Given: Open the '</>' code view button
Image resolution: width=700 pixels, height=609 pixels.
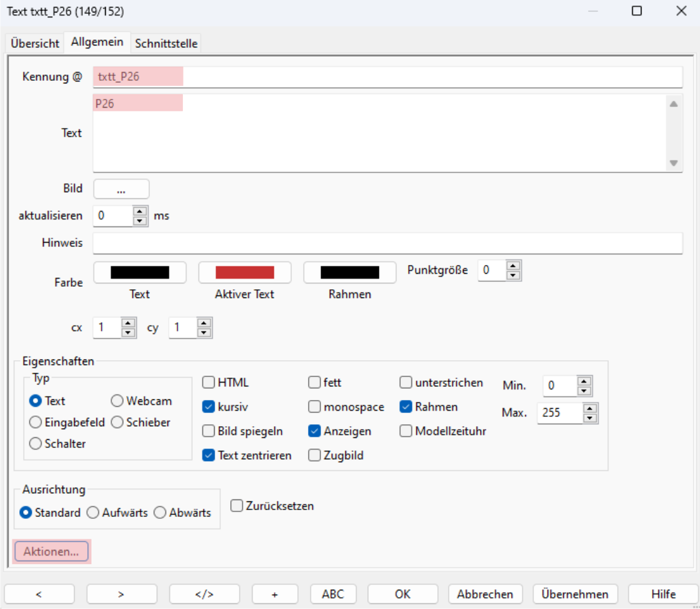Looking at the screenshot, I should click(x=204, y=594).
